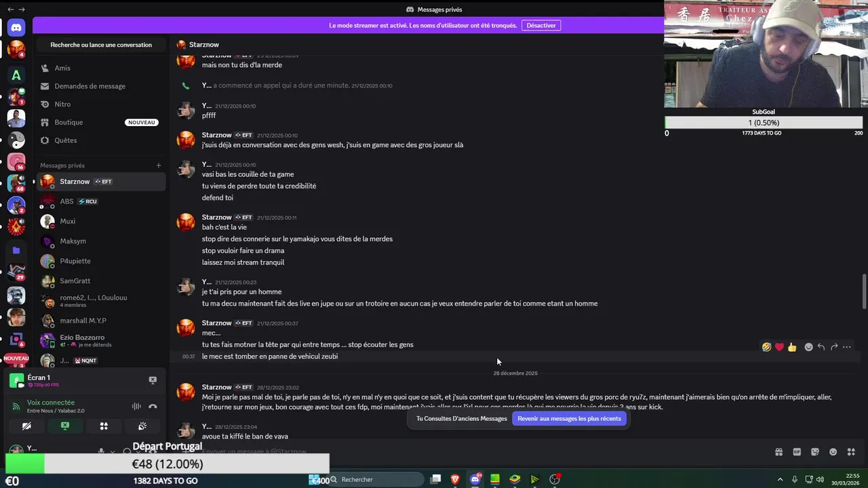Image resolution: width=868 pixels, height=488 pixels.
Task: React with the red heart emoji
Action: [779, 347]
